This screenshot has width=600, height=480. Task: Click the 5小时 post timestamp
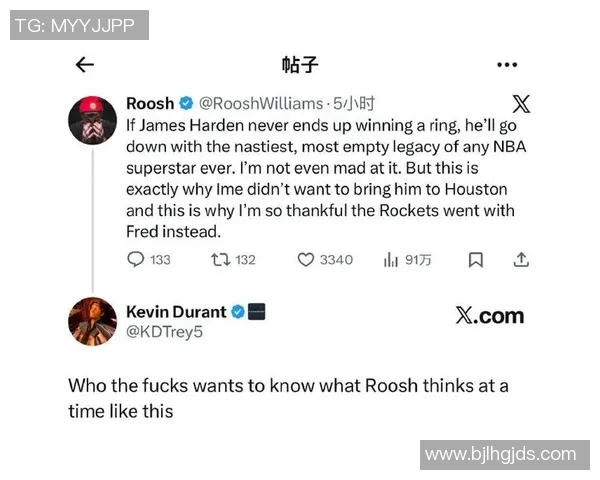click(x=354, y=104)
